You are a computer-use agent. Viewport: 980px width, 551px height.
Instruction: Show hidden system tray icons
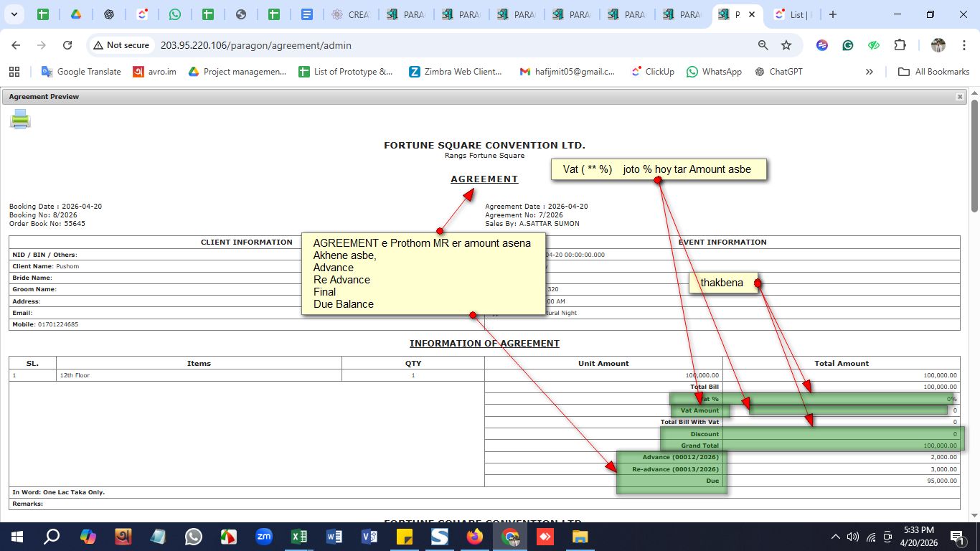coord(835,537)
